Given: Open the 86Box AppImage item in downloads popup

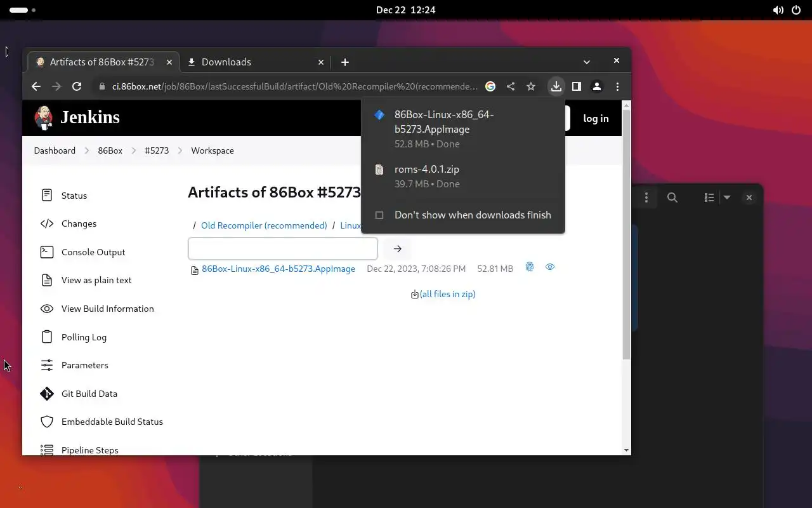Looking at the screenshot, I should (463, 129).
